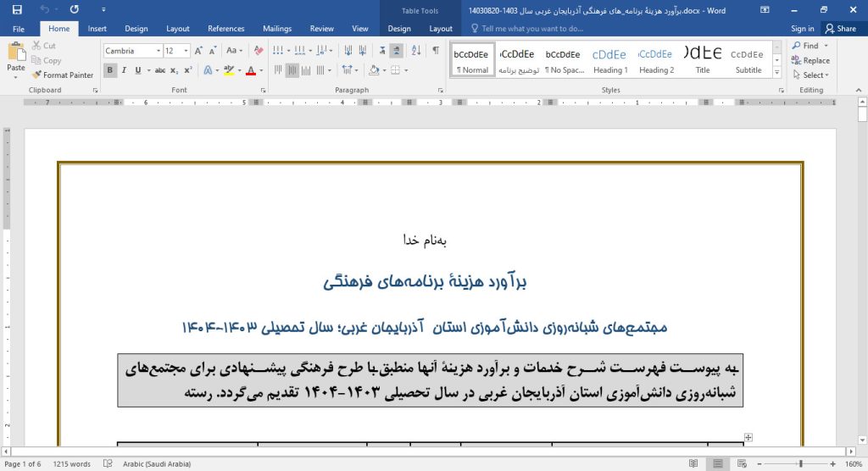868x471 pixels.
Task: Apply the Heading 1 style
Action: click(x=610, y=59)
